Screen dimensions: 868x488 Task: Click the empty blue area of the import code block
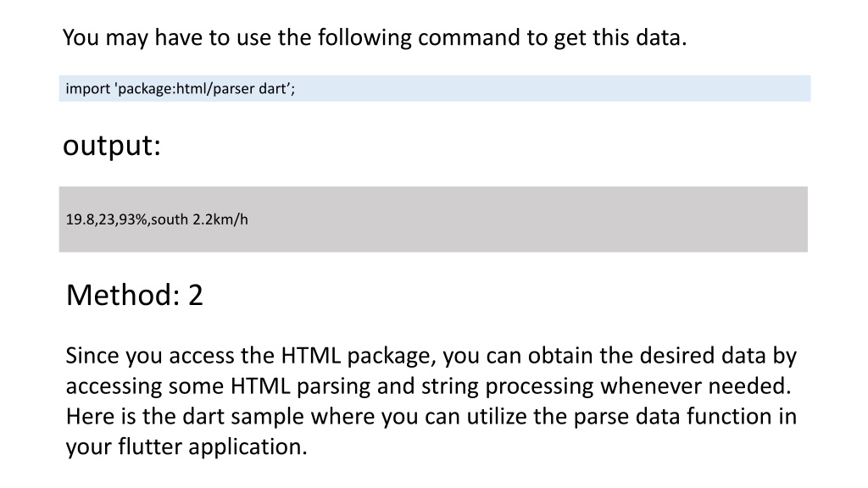click(554, 88)
